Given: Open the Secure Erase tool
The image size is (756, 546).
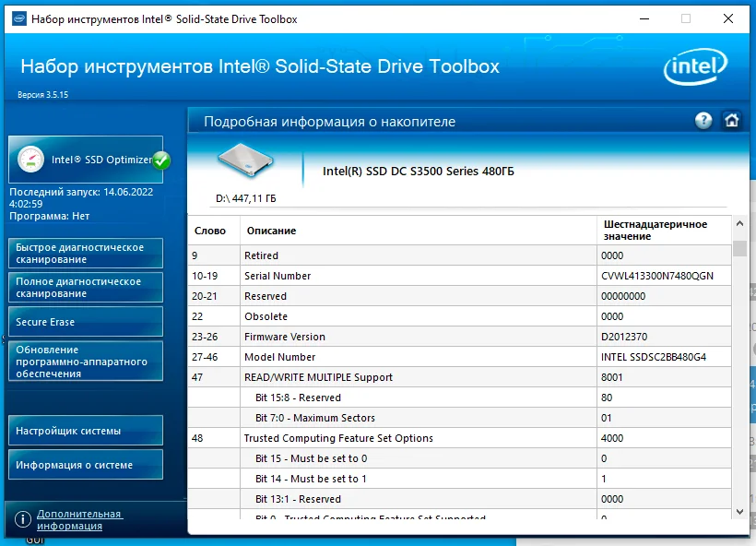Looking at the screenshot, I should click(x=85, y=321).
